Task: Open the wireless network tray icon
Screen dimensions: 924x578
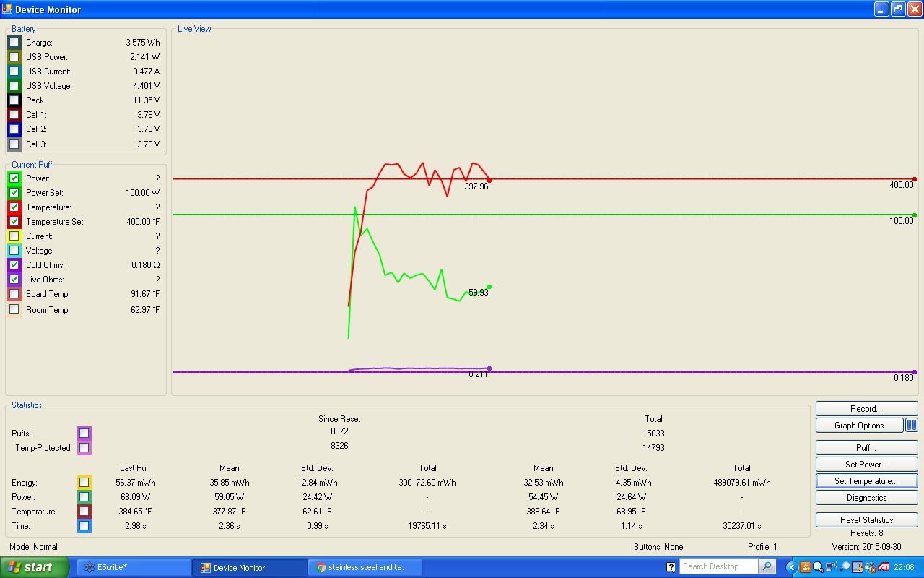Action: tap(832, 567)
